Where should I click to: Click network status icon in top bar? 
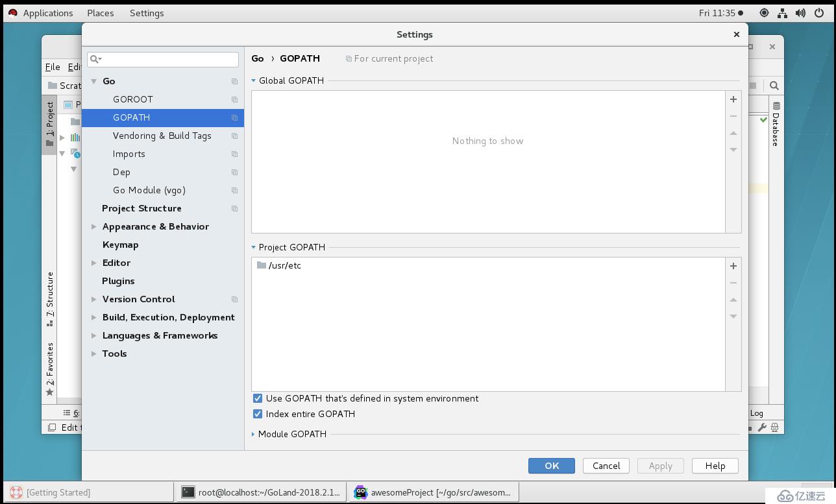click(782, 12)
